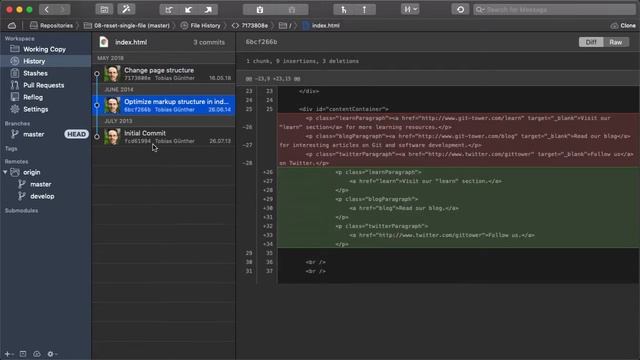Select 08-reset-single-file (master) breadcrumb

127,25
